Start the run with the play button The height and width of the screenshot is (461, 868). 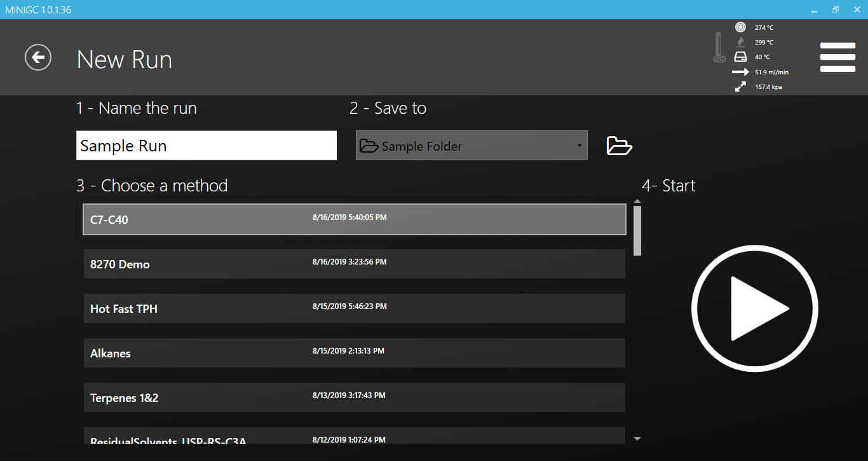[754, 308]
